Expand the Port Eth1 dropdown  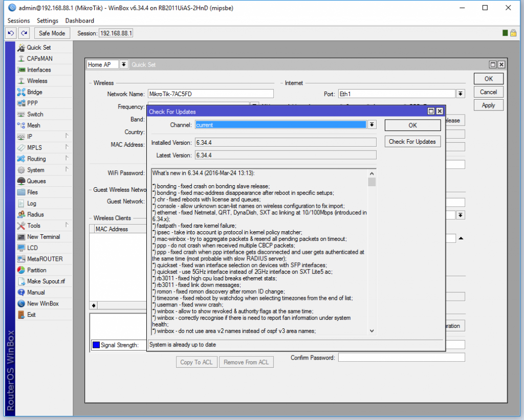(x=461, y=94)
